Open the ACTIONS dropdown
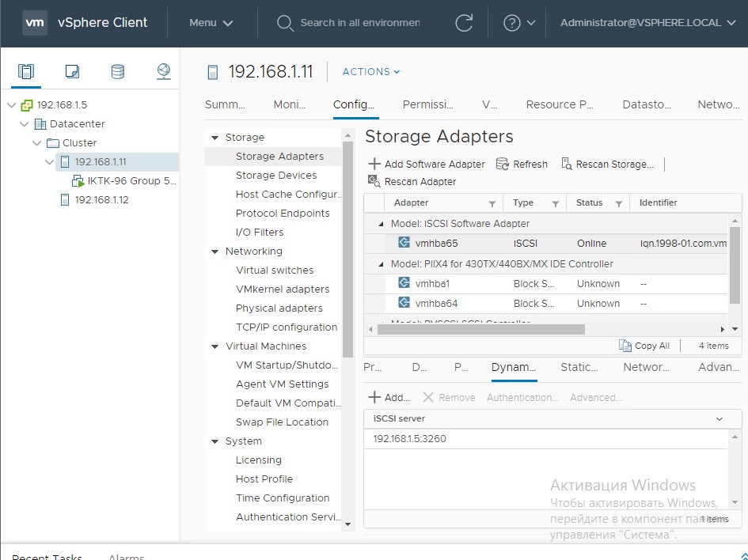Image resolution: width=748 pixels, height=560 pixels. click(x=371, y=71)
